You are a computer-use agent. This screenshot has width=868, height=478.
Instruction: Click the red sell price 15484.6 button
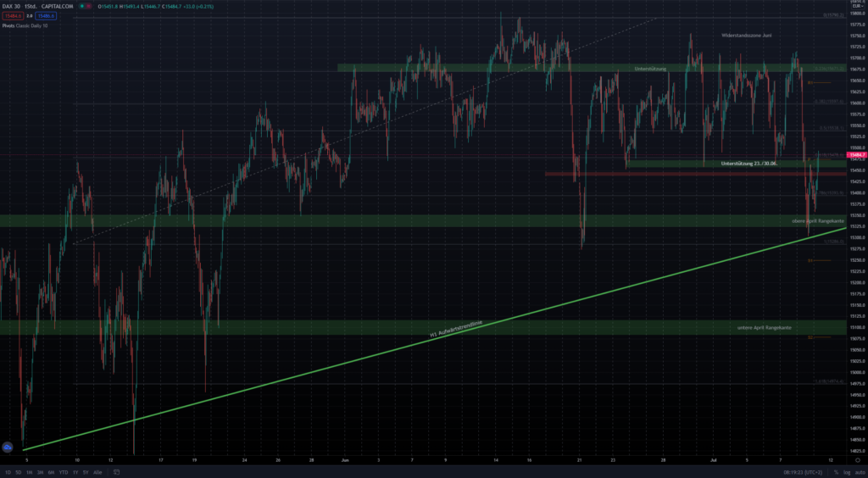[x=11, y=15]
